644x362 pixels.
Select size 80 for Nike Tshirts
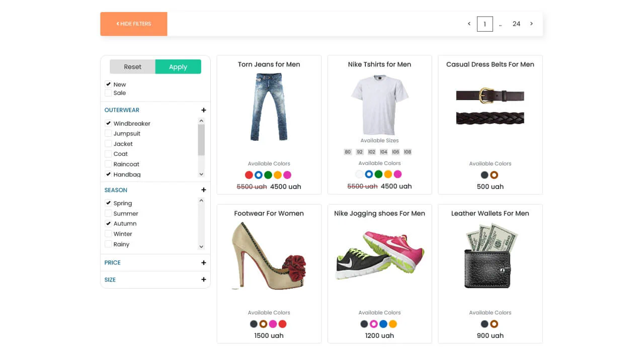[348, 152]
